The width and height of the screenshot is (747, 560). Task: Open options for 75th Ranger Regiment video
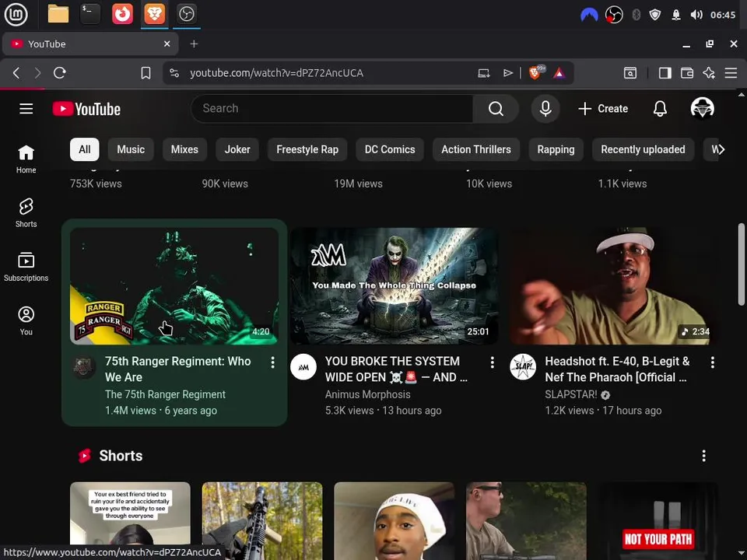point(272,362)
